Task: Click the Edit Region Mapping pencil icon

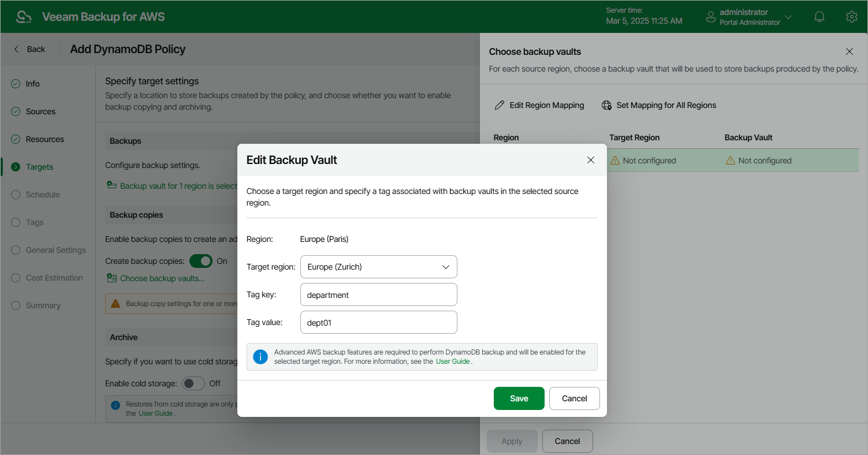Action: click(x=500, y=105)
